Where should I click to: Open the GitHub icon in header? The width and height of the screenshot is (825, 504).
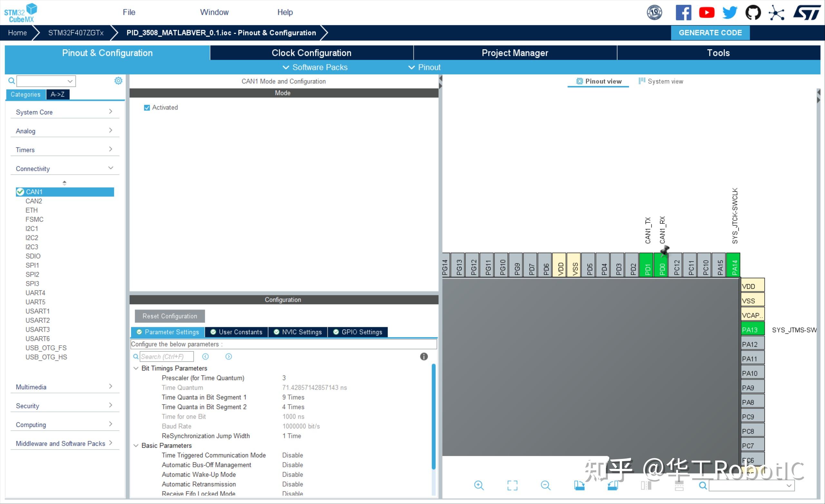point(753,13)
